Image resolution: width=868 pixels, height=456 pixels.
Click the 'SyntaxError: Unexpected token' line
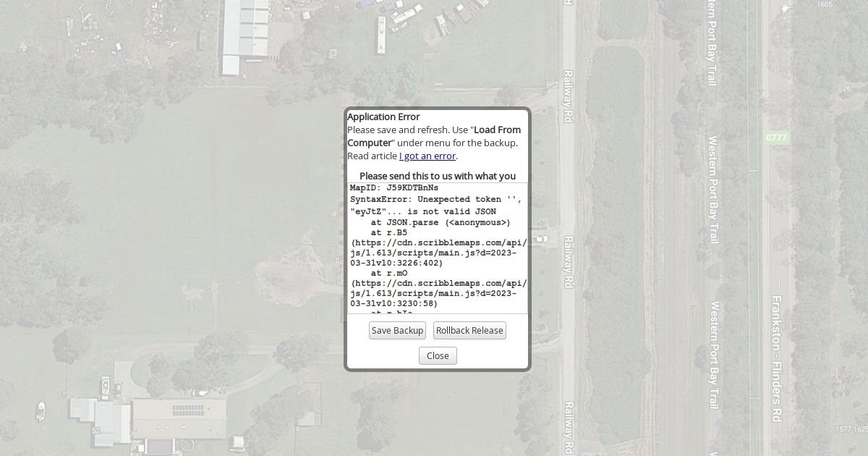[435, 199]
